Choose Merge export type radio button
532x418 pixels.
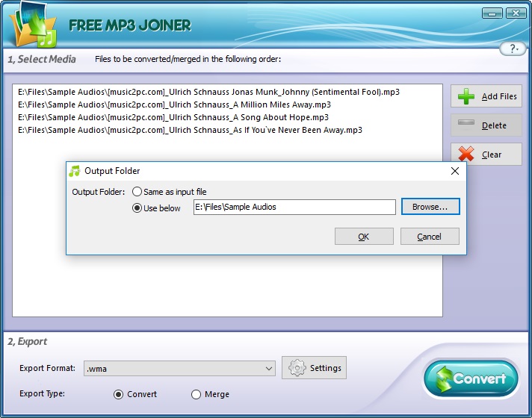pyautogui.click(x=196, y=394)
